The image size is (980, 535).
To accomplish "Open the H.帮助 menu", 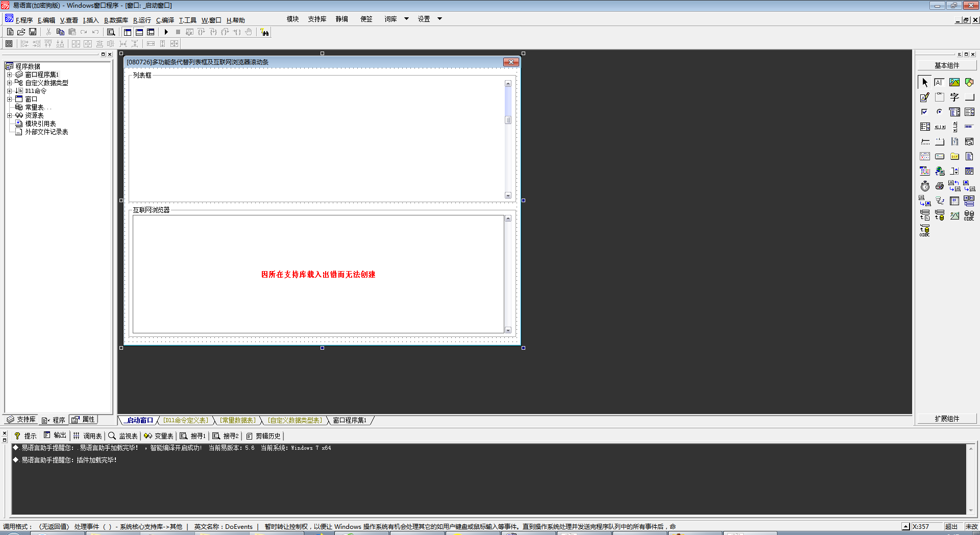I will pyautogui.click(x=236, y=20).
